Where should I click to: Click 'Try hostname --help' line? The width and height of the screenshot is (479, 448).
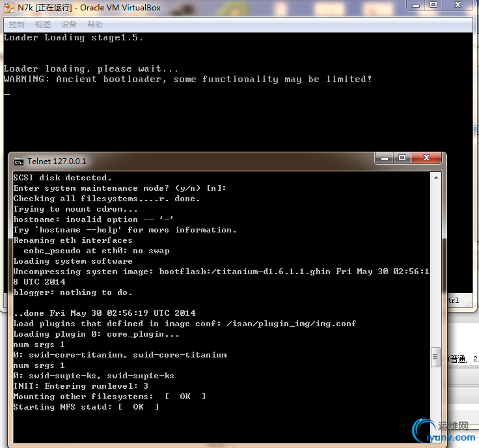click(x=125, y=230)
